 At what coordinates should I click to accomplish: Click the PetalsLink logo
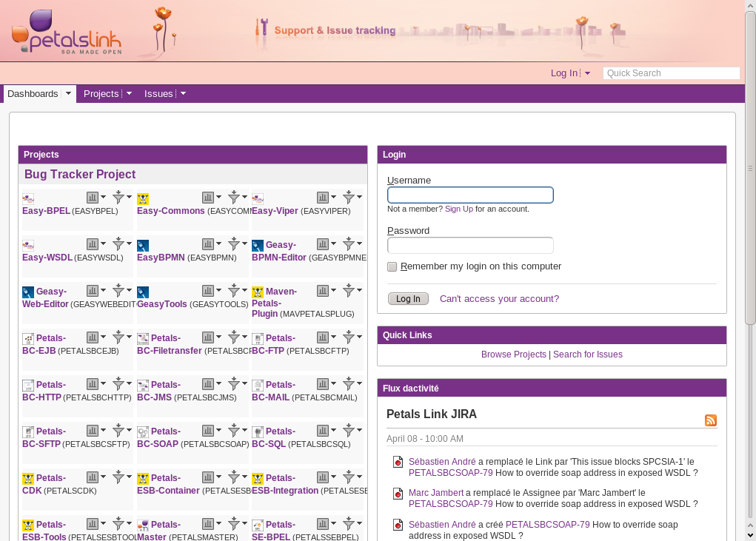point(67,33)
